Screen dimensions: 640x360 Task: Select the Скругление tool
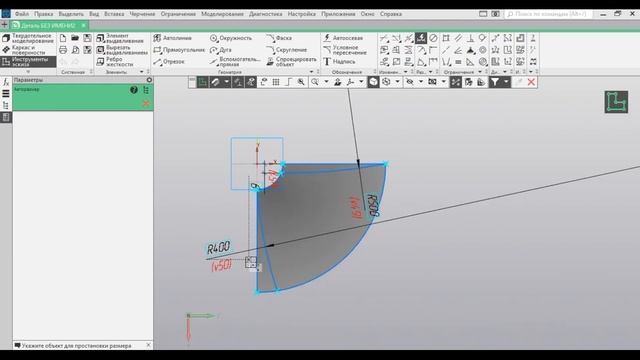coord(287,50)
